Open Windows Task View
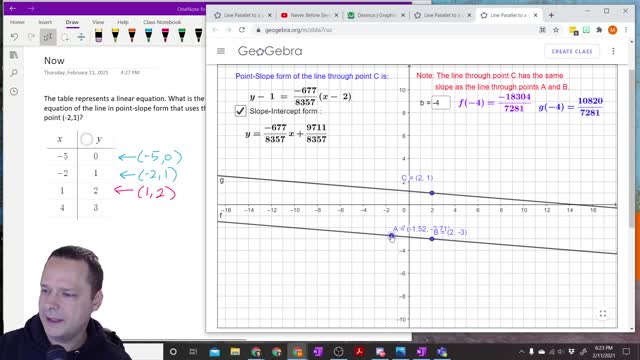The height and width of the screenshot is (360, 640). pyautogui.click(x=193, y=351)
